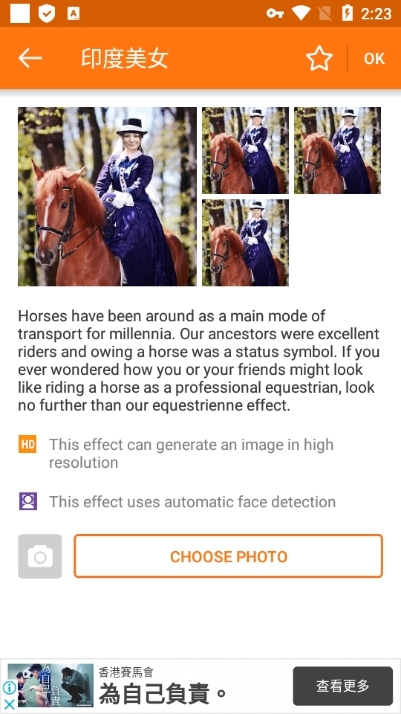
Task: Select the top middle sample thumbnail
Action: [x=245, y=150]
